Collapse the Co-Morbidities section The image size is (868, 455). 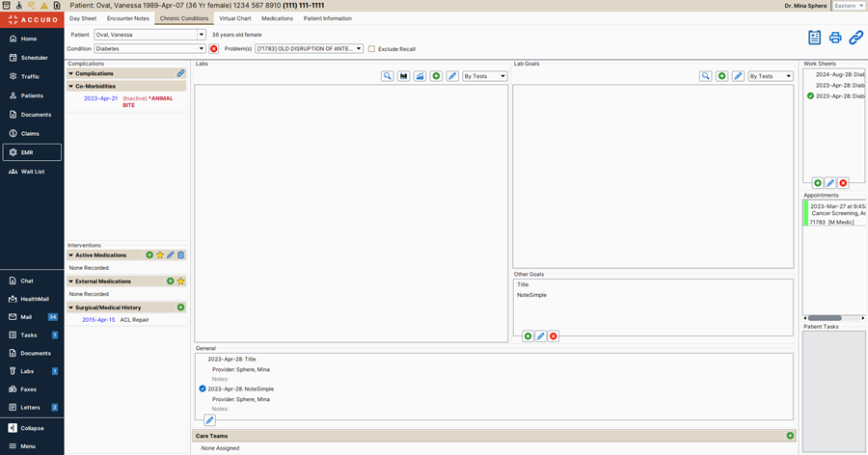(71, 86)
